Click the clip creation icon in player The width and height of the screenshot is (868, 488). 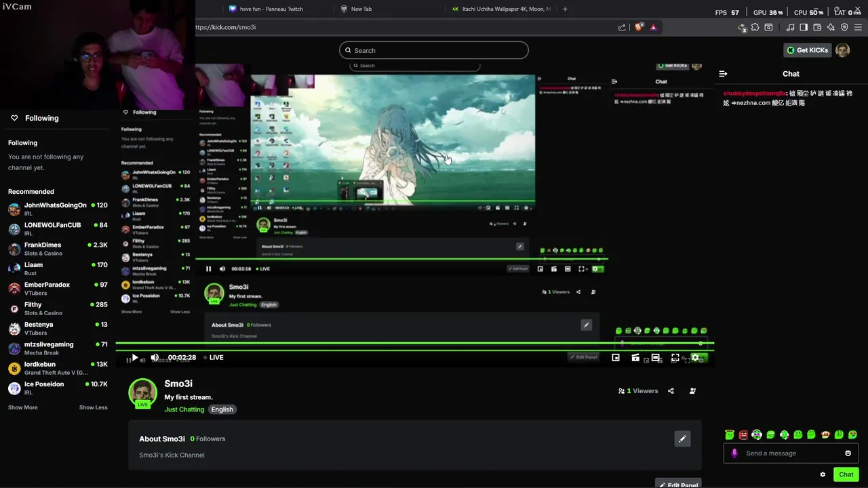635,358
